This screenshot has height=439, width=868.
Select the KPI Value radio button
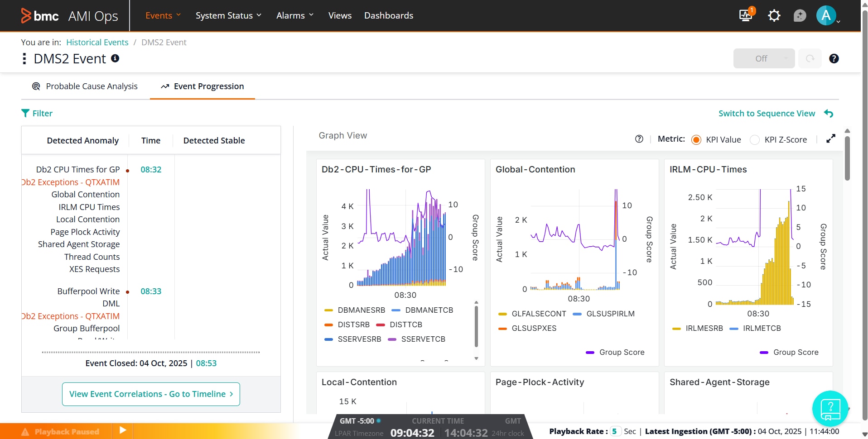pos(696,140)
